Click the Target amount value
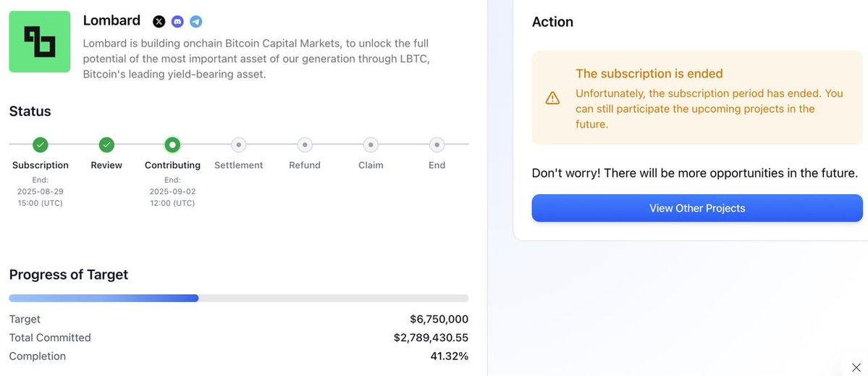 click(439, 319)
